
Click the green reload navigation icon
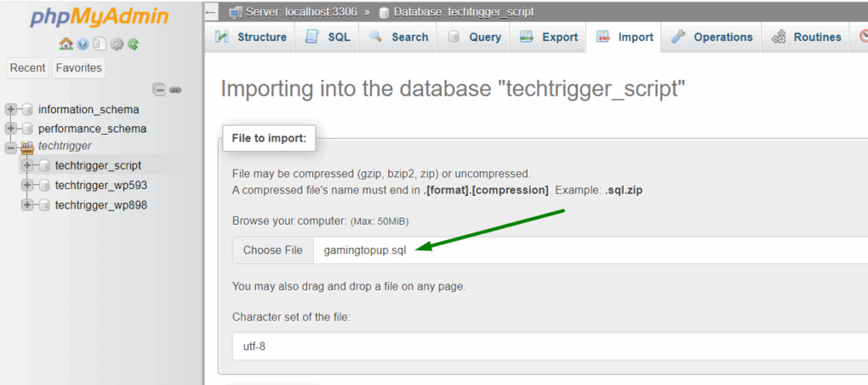tap(133, 44)
